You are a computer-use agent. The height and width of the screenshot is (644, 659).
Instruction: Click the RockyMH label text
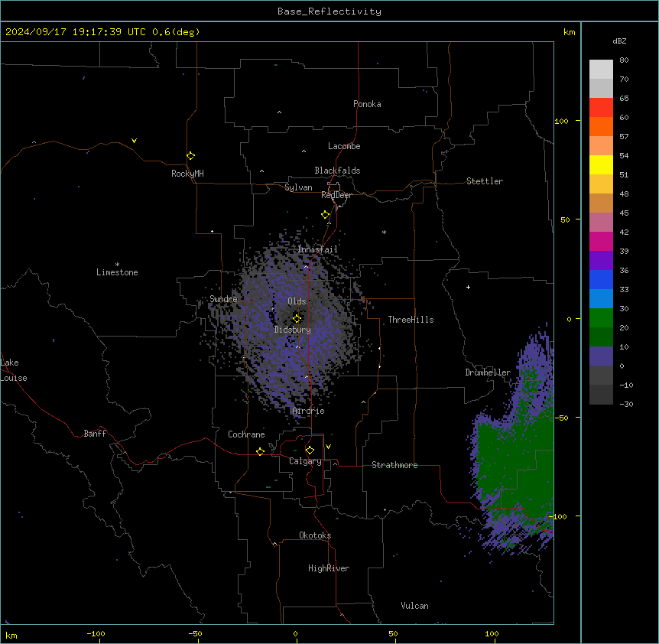[187, 173]
